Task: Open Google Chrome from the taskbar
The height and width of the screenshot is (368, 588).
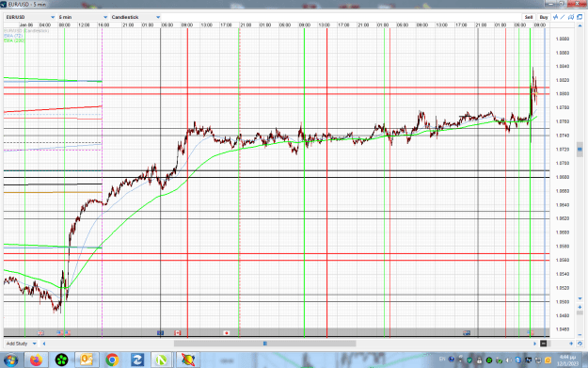Action: pyautogui.click(x=112, y=360)
